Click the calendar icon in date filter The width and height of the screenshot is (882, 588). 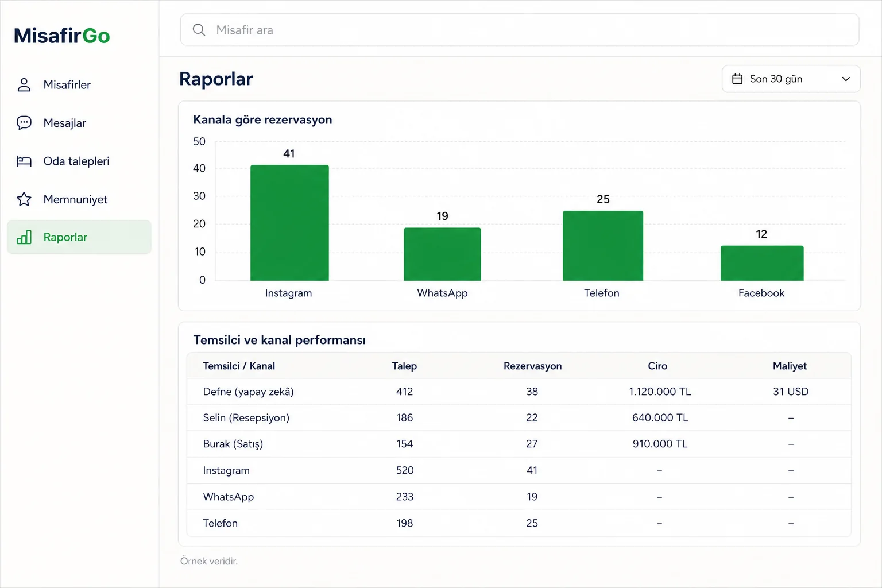coord(737,79)
